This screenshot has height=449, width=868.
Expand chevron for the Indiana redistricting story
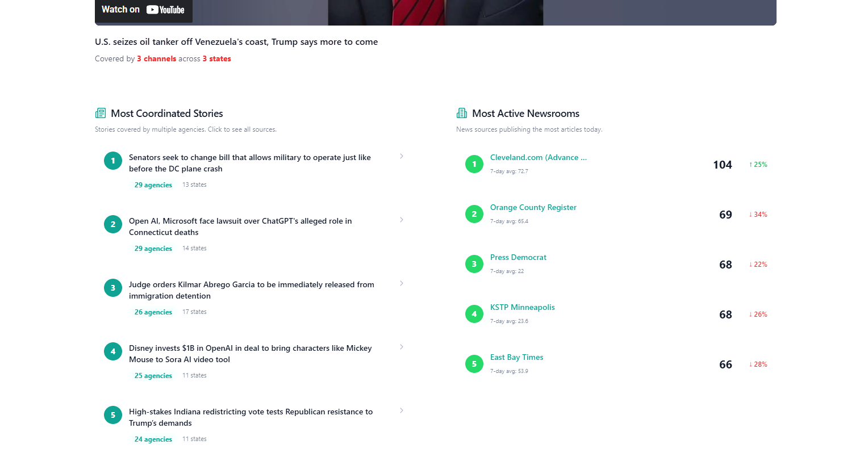(402, 410)
